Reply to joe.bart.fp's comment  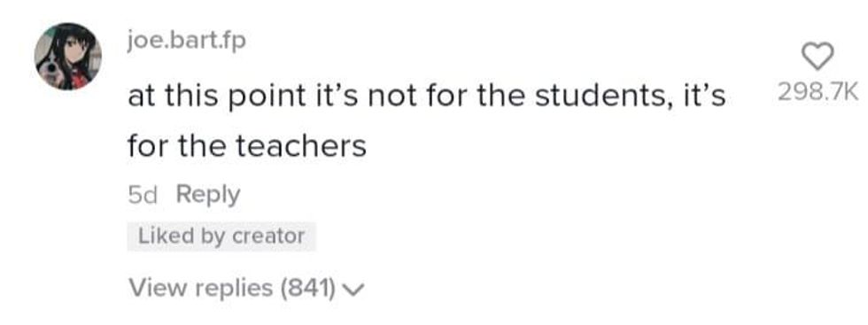point(208,194)
